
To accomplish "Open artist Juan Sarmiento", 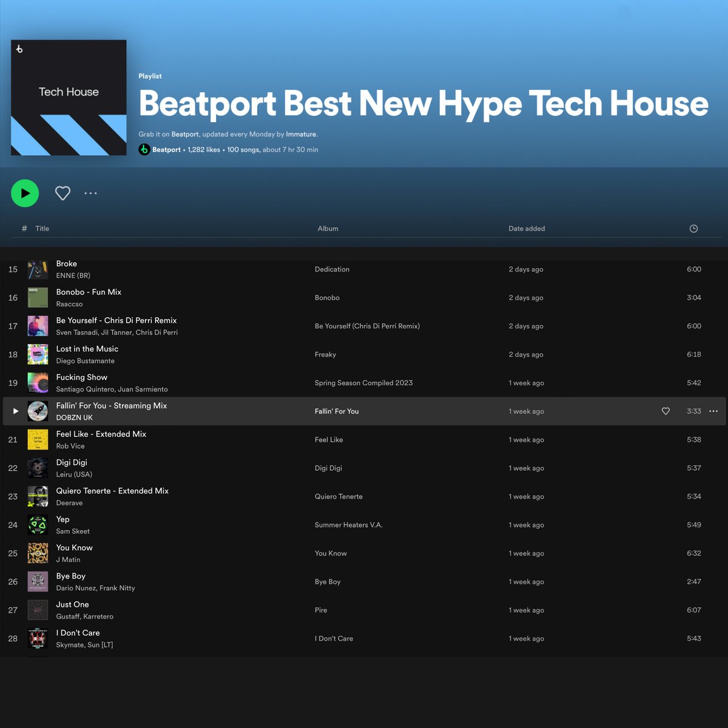I will tap(143, 389).
